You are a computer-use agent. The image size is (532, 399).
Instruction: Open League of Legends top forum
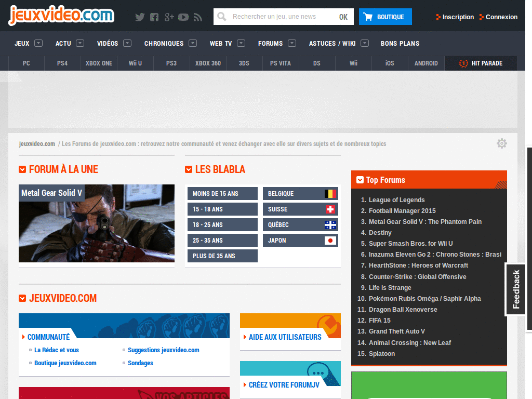pos(396,200)
